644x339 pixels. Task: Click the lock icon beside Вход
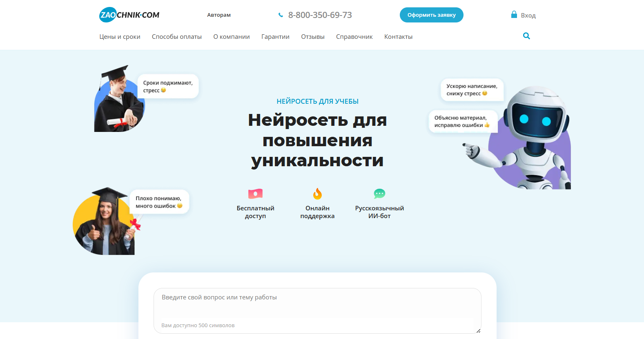(514, 15)
